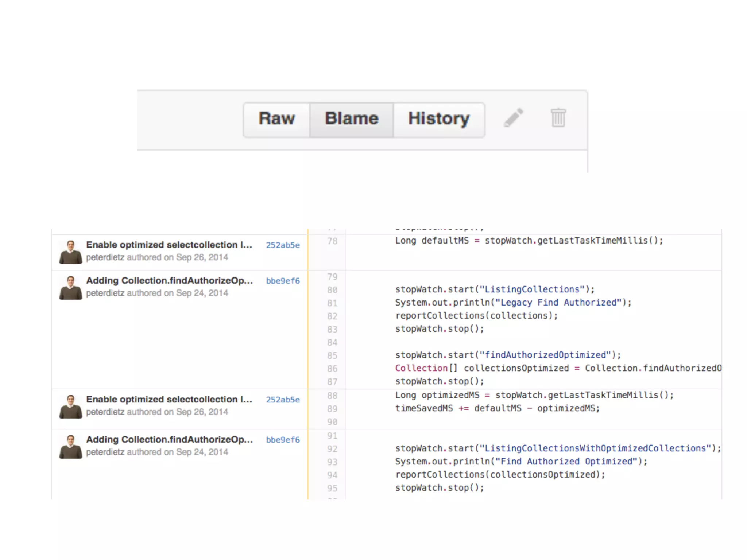Click line number 92 in gutter
This screenshot has height=560, width=747.
point(332,449)
